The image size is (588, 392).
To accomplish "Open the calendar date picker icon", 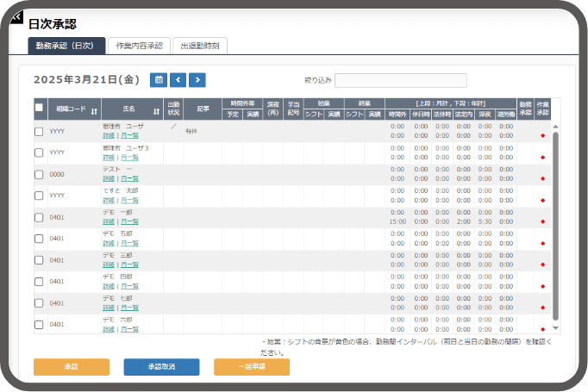I will 159,80.
